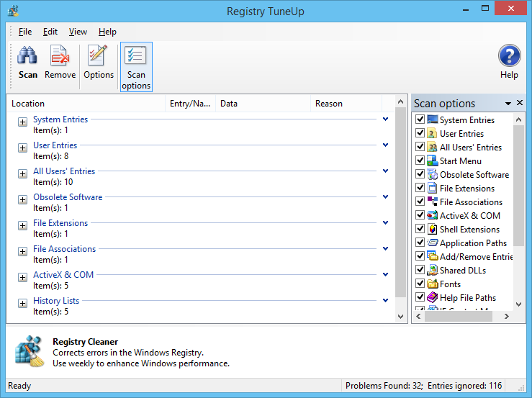Close the Scan options panel
532x398 pixels.
(x=520, y=103)
